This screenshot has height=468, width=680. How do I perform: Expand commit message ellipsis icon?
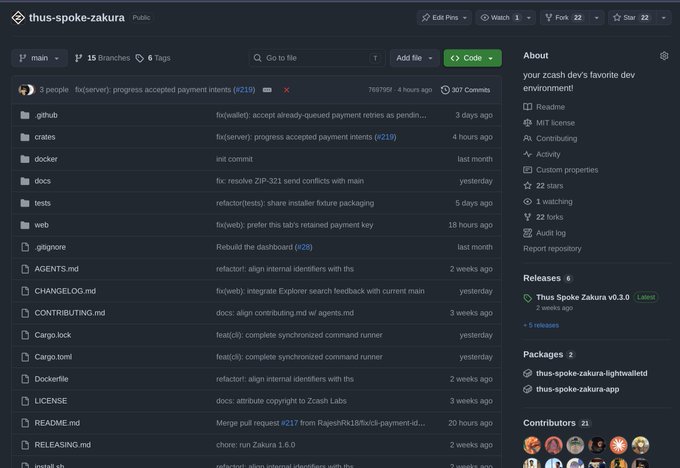click(267, 90)
